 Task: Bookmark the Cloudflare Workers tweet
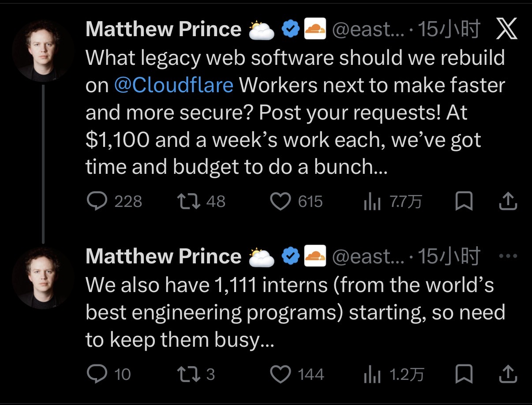(x=464, y=202)
